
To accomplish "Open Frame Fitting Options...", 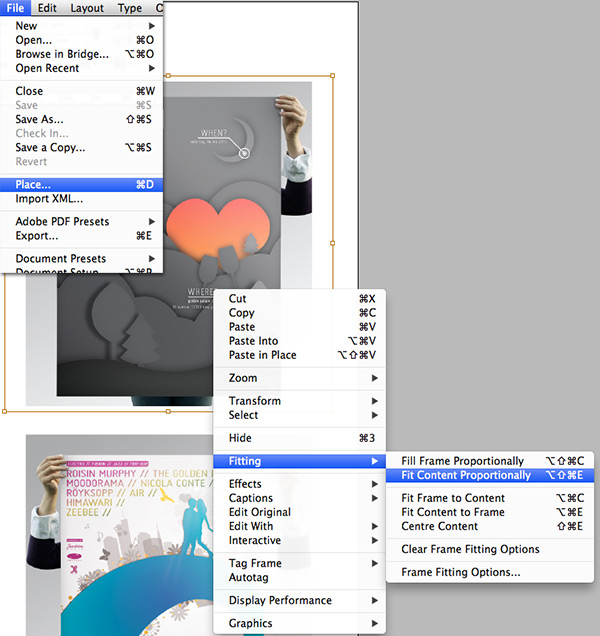I will [490, 572].
